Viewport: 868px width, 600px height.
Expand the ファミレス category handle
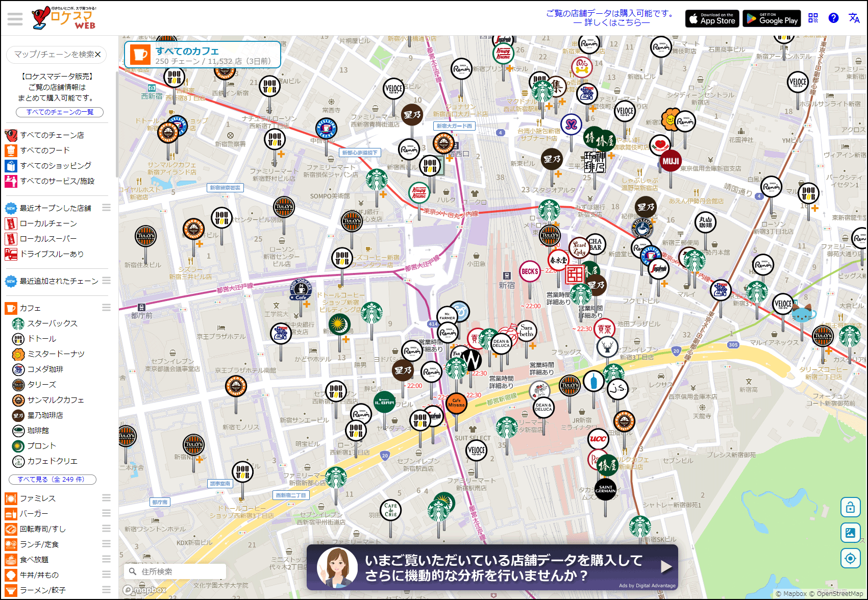(x=106, y=497)
